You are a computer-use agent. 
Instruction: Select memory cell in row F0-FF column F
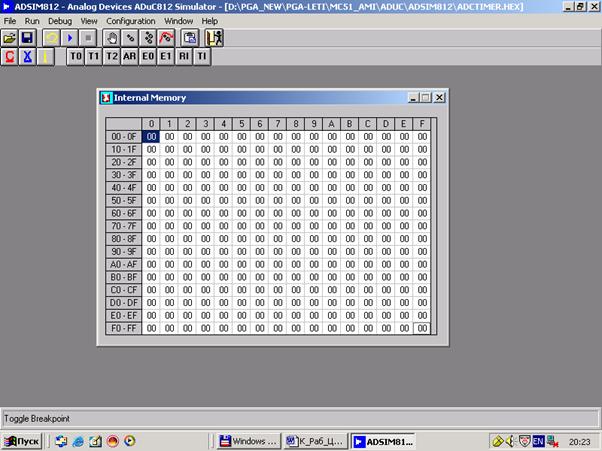point(422,328)
